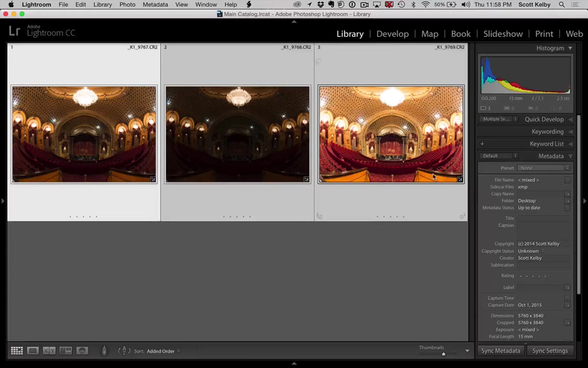Viewport: 588px width, 368px height.
Task: Rotate photo 3 counterclockwise using cell arrow
Action: coord(319,216)
